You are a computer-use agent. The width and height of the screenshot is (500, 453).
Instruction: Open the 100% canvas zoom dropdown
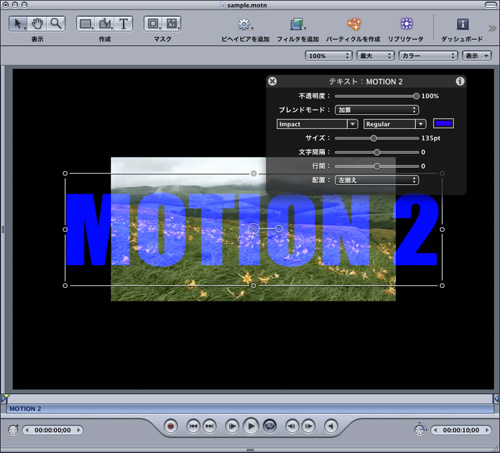pos(328,56)
